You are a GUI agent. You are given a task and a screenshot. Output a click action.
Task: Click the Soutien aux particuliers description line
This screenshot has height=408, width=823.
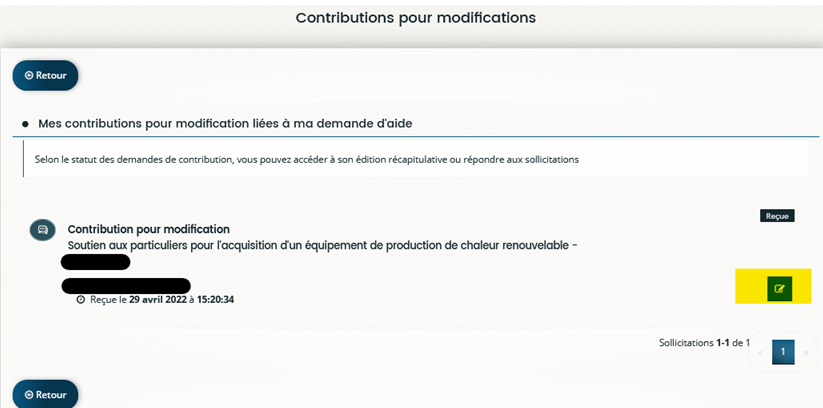pos(323,246)
